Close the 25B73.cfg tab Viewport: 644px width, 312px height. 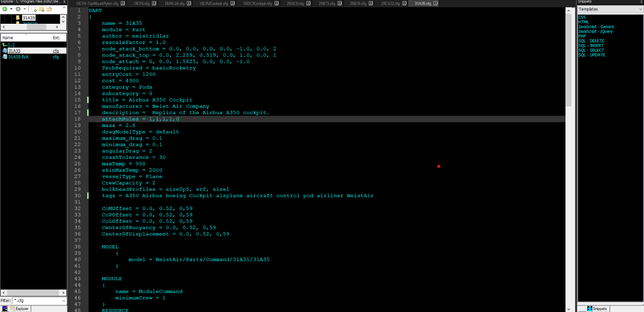pyautogui.click(x=340, y=3)
